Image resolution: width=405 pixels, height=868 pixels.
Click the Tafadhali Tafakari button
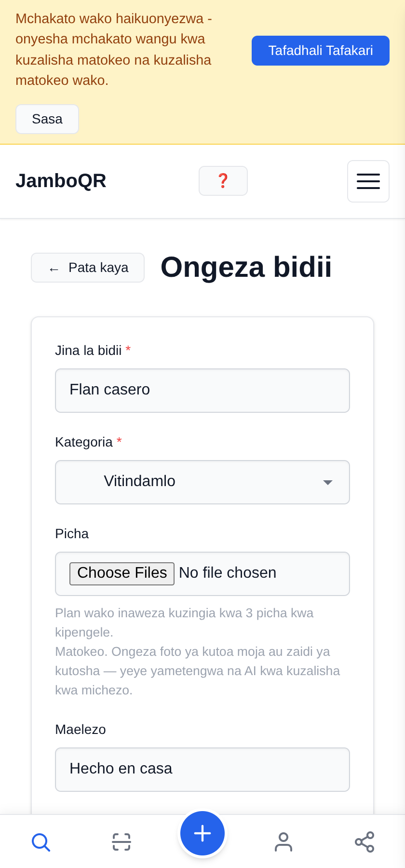[321, 51]
